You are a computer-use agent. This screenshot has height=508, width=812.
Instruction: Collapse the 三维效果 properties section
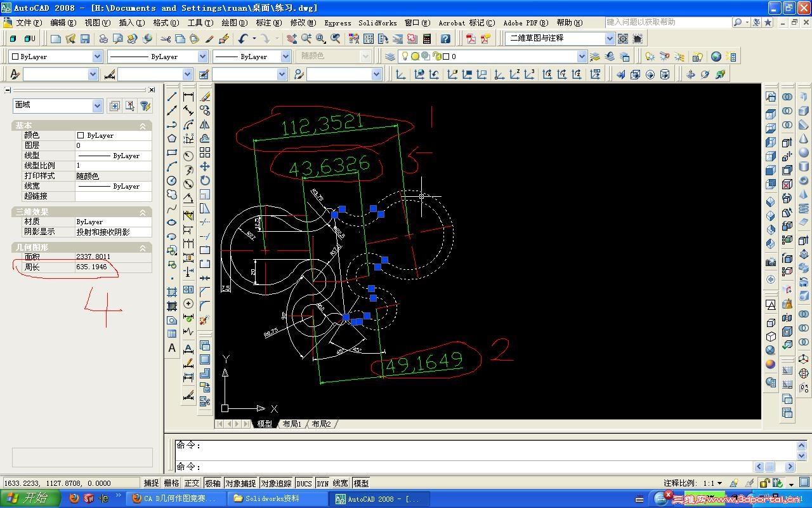[143, 212]
